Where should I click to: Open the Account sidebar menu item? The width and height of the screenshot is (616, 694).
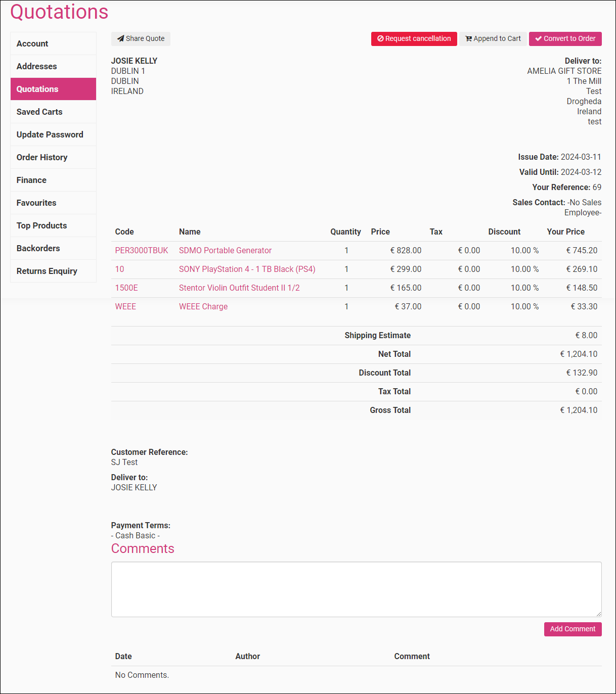point(32,44)
